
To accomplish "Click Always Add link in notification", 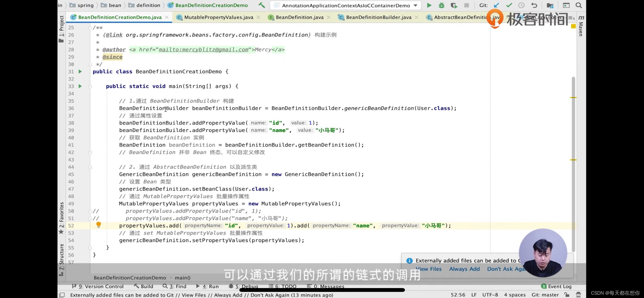I will click(464, 269).
